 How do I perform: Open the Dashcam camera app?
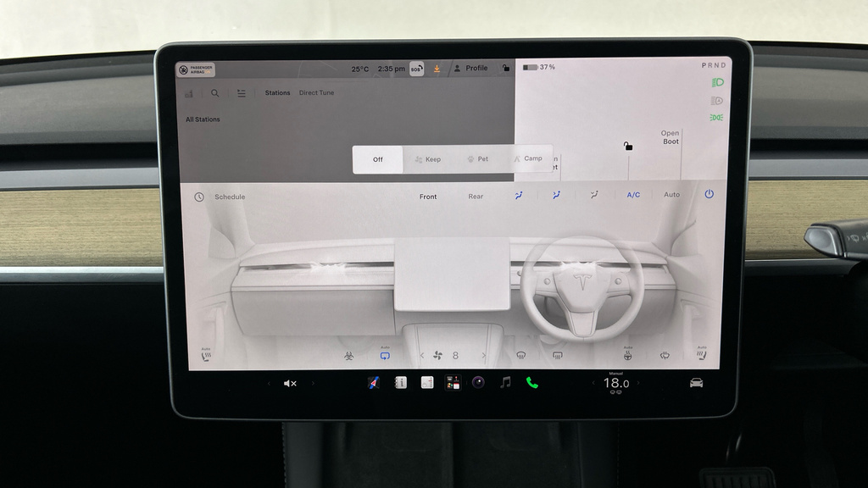[x=478, y=382]
